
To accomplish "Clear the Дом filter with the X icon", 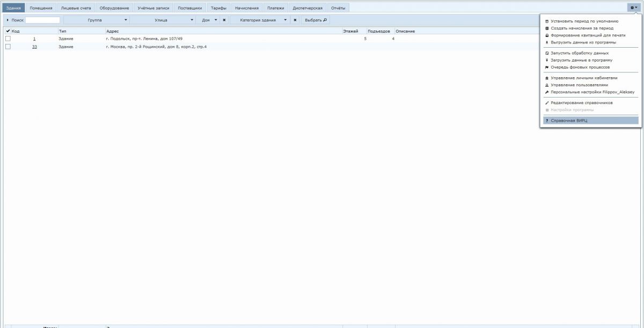I will tap(224, 20).
